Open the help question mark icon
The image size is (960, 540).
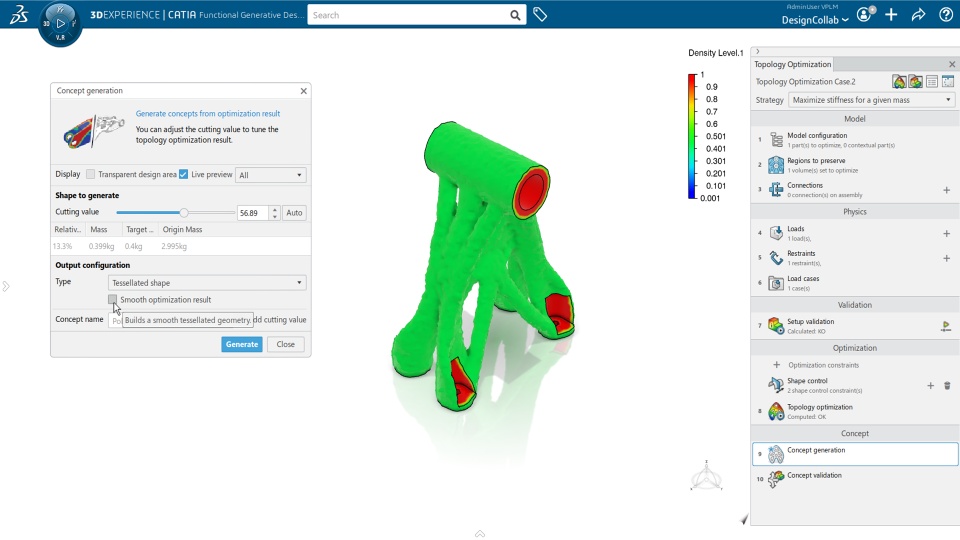(946, 15)
